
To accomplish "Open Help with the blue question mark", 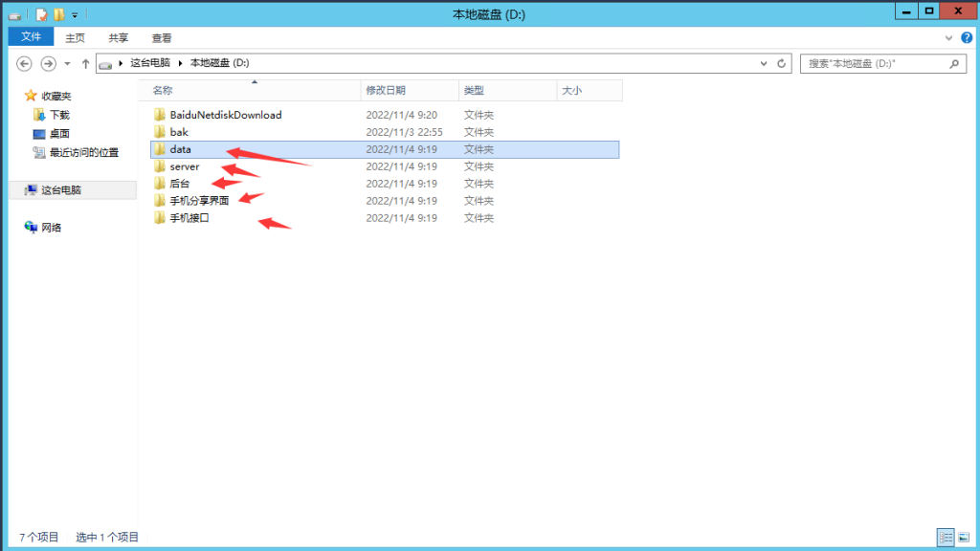I will click(x=964, y=38).
